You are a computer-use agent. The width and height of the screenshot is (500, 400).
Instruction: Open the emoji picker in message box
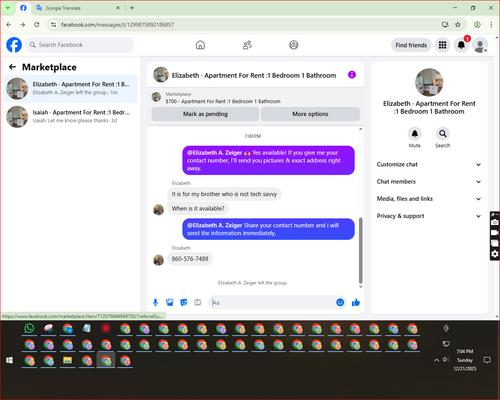340,302
